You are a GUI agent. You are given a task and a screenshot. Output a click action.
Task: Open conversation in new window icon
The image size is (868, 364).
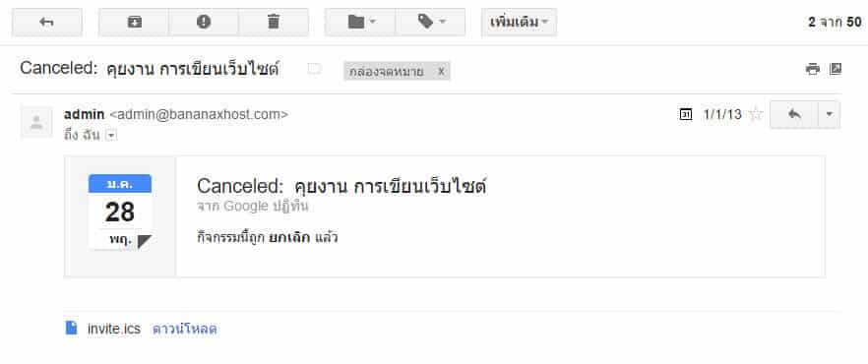pyautogui.click(x=836, y=69)
